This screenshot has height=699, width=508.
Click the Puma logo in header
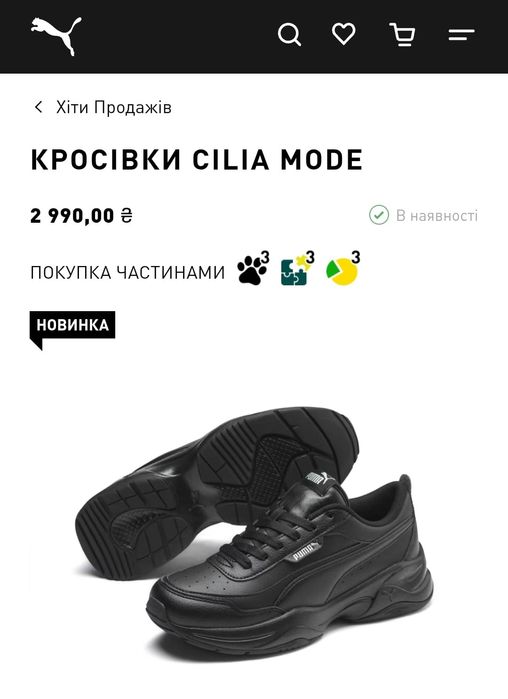tap(56, 36)
